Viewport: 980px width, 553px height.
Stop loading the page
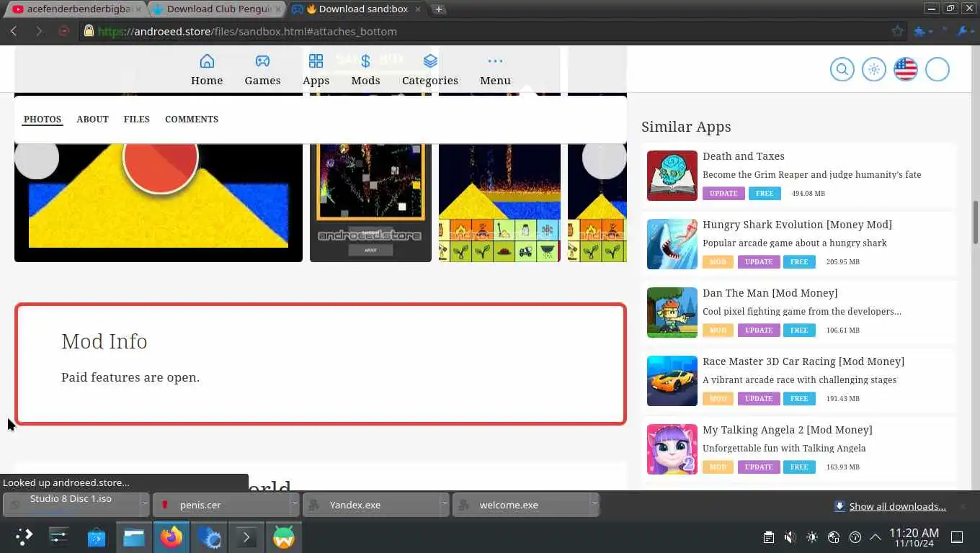click(x=63, y=31)
